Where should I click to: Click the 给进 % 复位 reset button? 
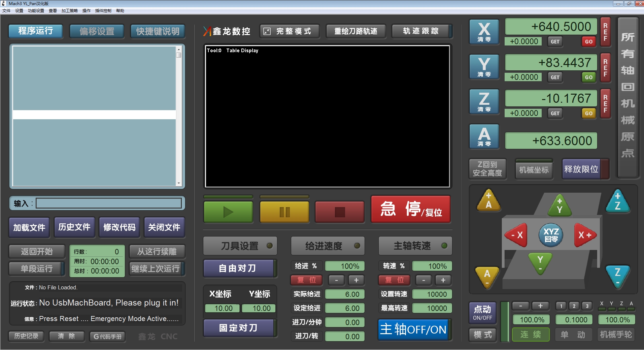[x=306, y=280]
